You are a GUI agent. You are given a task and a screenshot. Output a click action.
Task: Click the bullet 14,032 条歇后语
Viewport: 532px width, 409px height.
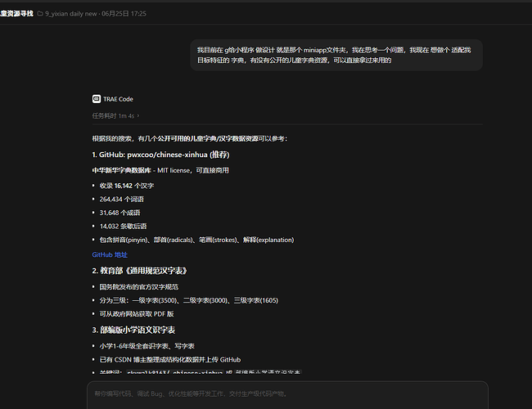coord(123,227)
